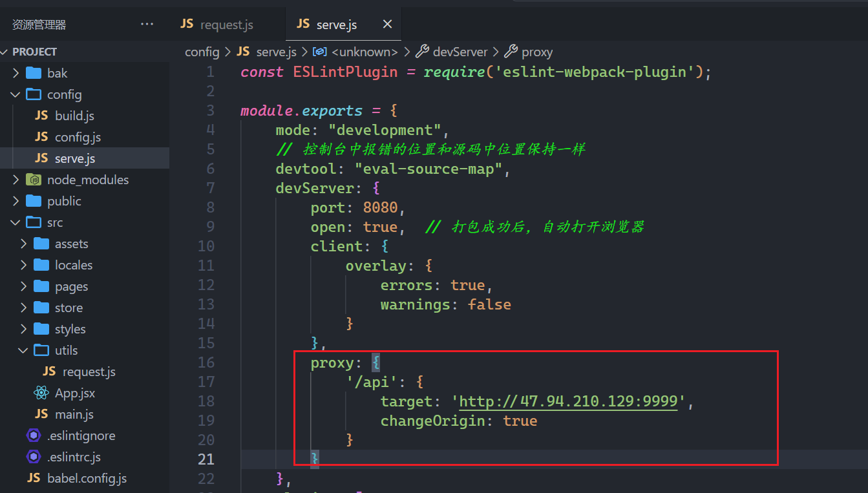
Task: Click the ESLint icon beside .eslintignore
Action: [x=34, y=435]
